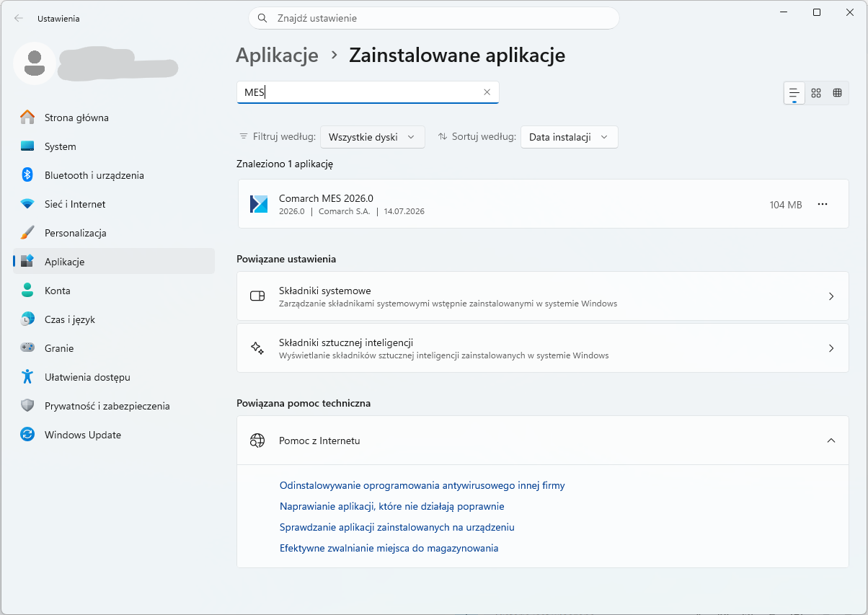This screenshot has width=868, height=615.
Task: Open the System settings icon
Action: [27, 146]
